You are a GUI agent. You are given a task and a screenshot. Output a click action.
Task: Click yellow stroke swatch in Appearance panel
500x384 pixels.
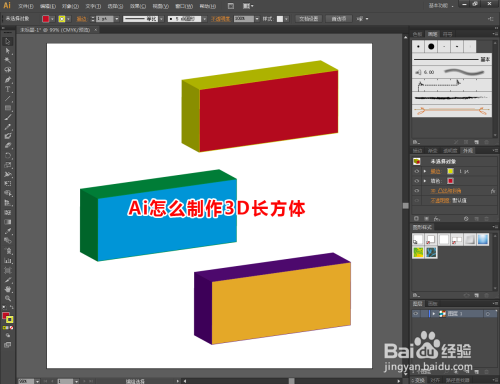pyautogui.click(x=450, y=171)
